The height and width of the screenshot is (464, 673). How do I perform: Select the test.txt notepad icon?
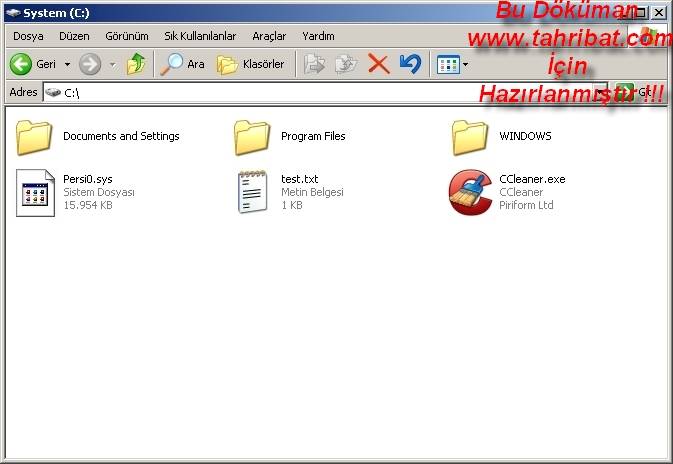253,192
